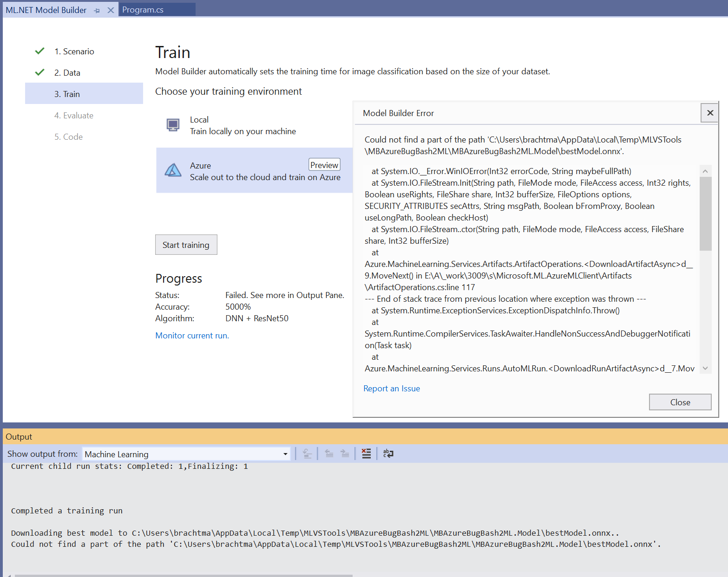Screen dimensions: 728x577
Task: Open step 4. Evaluate
Action: tap(74, 116)
